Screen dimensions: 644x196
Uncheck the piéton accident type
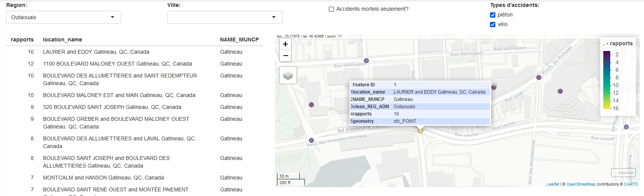click(x=493, y=15)
